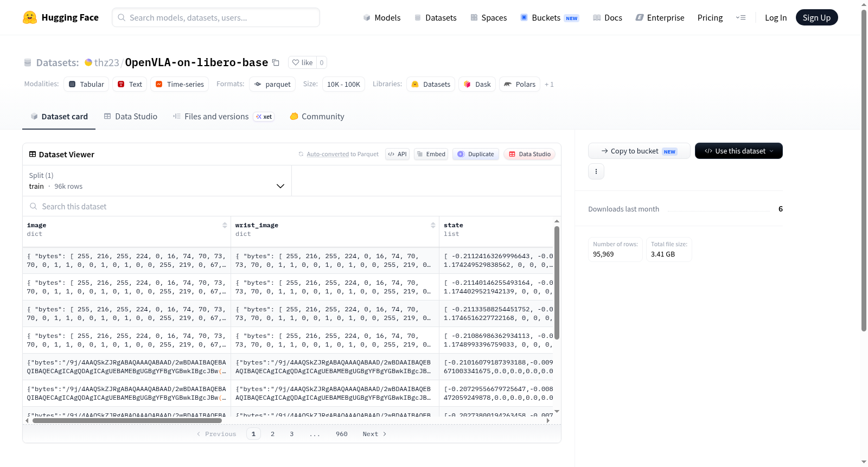Go to the Community tab

(317, 117)
